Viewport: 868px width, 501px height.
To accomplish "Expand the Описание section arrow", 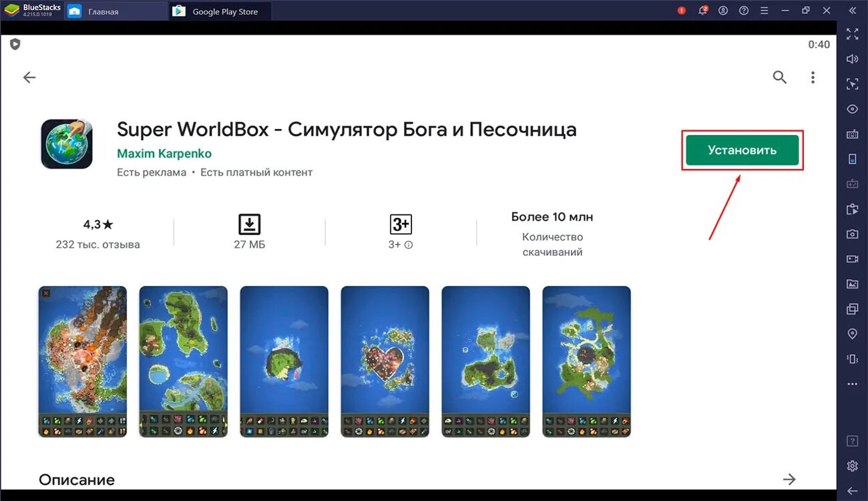I will click(790, 480).
